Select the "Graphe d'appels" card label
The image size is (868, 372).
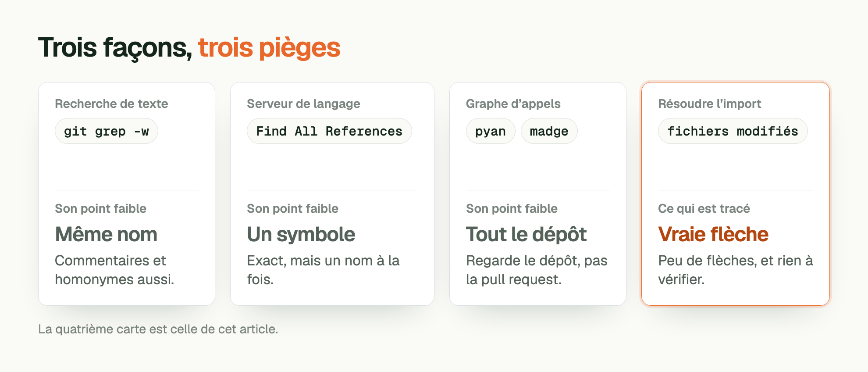513,104
